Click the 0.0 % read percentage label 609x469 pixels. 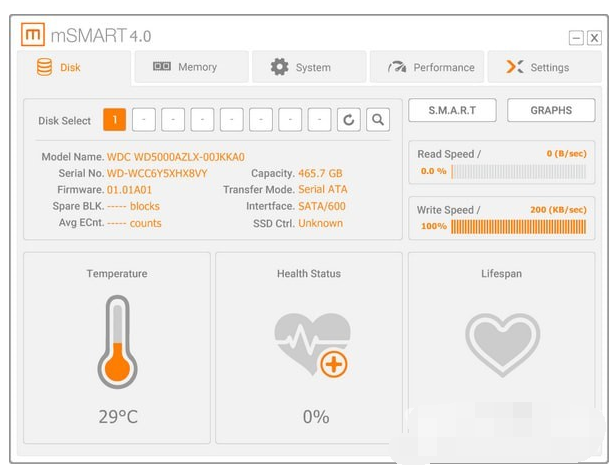tap(434, 171)
